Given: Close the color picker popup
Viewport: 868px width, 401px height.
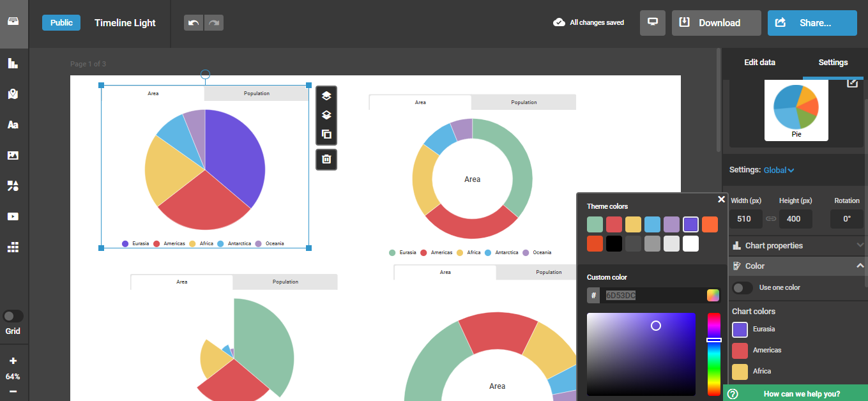Looking at the screenshot, I should coord(721,199).
